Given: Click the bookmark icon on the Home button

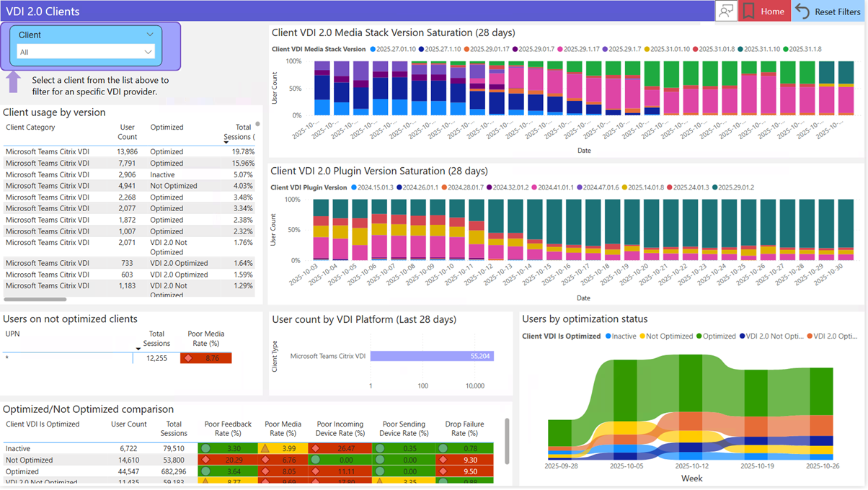Looking at the screenshot, I should click(x=749, y=11).
